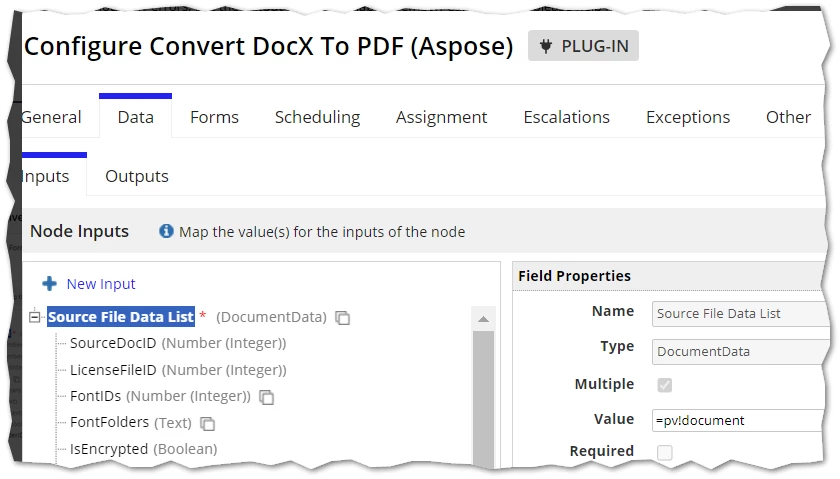
Task: Click the info icon beside Node Inputs
Action: pyautogui.click(x=166, y=231)
